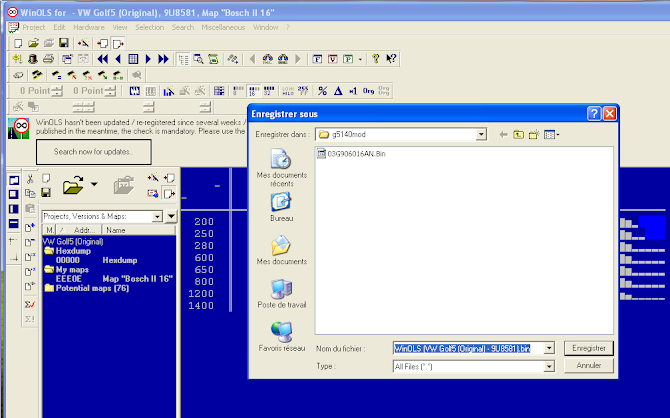Click arrow button right of Projects combo box
670x418 pixels.
[x=171, y=217]
